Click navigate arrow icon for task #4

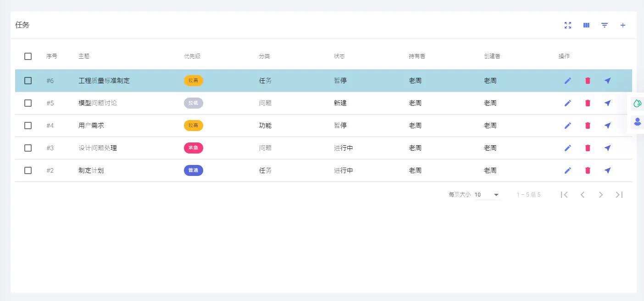608,126
